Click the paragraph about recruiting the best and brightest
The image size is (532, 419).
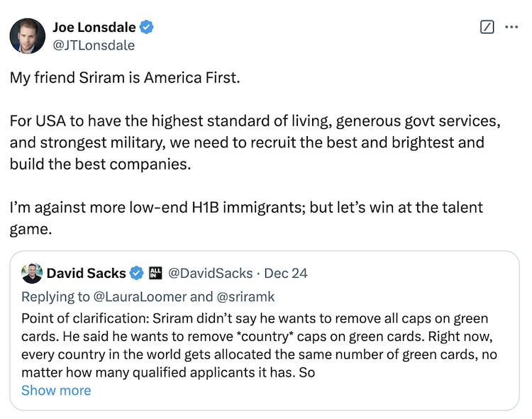(255, 142)
